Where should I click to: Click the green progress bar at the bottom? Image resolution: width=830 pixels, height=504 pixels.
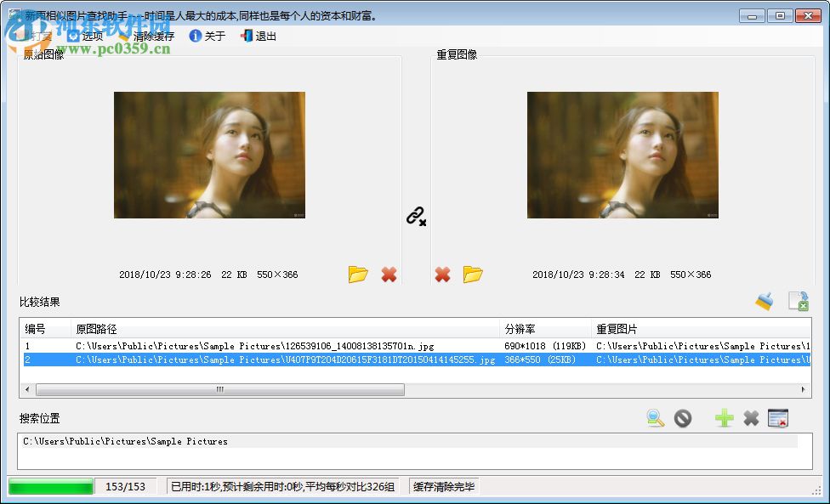51,485
